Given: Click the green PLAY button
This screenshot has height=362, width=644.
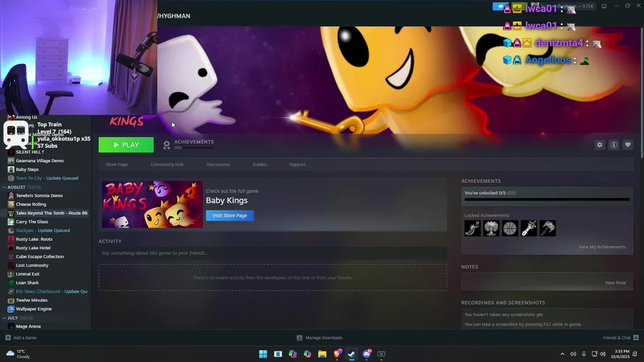Looking at the screenshot, I should tap(126, 145).
